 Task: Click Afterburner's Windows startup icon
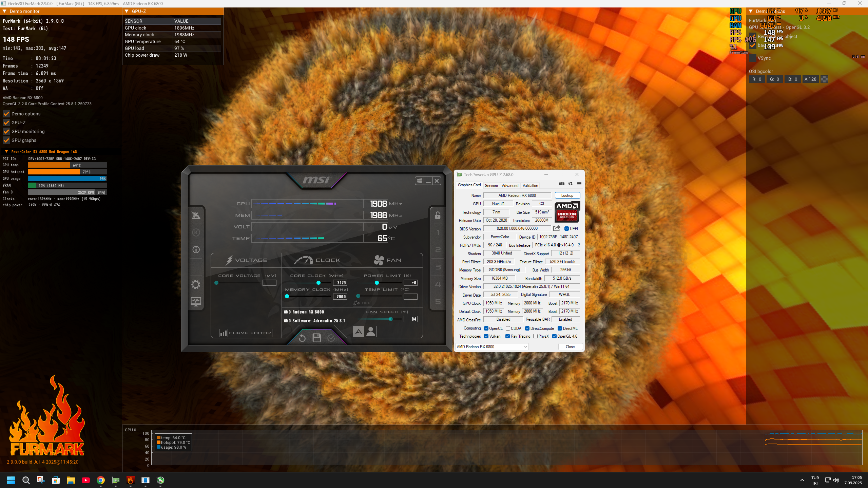[x=420, y=181]
